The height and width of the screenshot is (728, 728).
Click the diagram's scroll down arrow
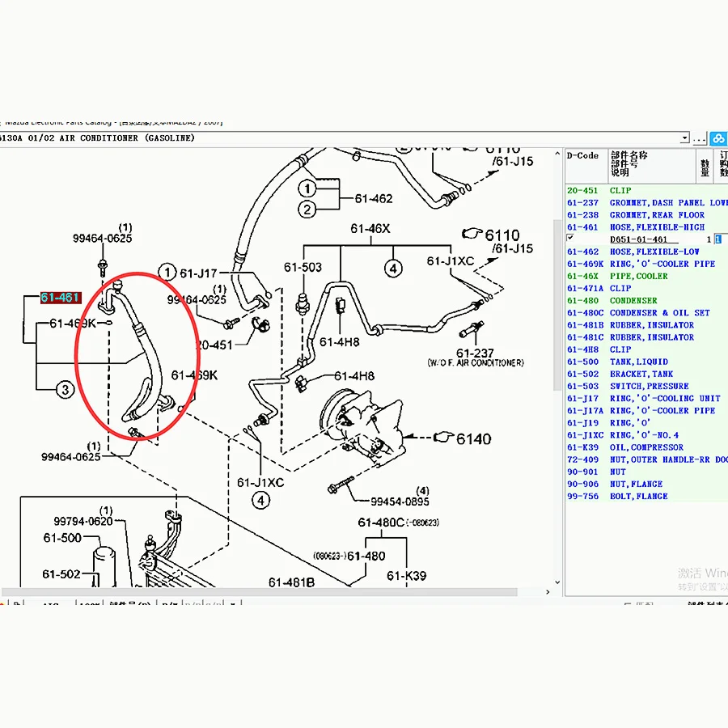click(557, 582)
